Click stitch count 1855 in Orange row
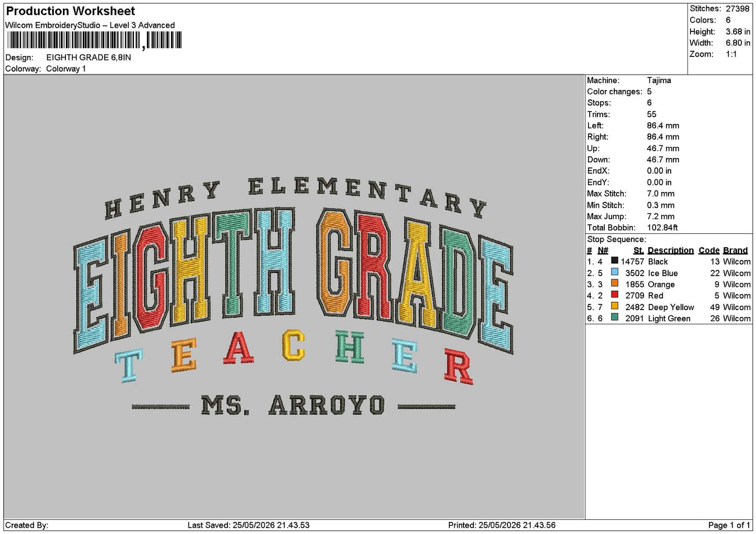Image resolution: width=756 pixels, height=534 pixels. click(635, 285)
